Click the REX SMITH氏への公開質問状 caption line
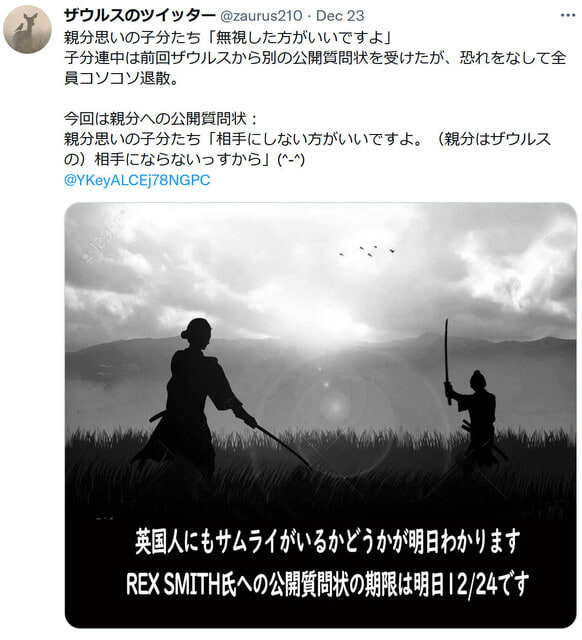This screenshot has height=640, width=582. coord(327,584)
